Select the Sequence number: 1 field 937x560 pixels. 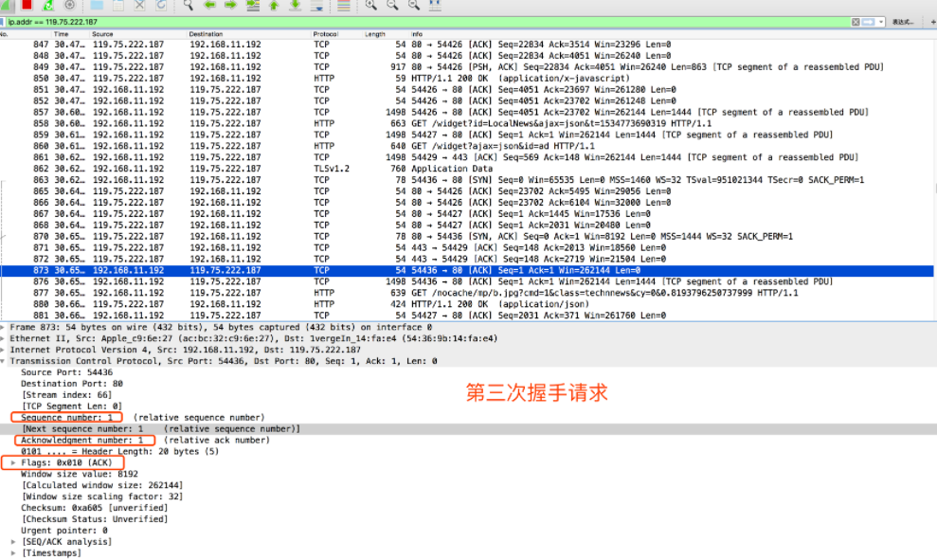66,418
